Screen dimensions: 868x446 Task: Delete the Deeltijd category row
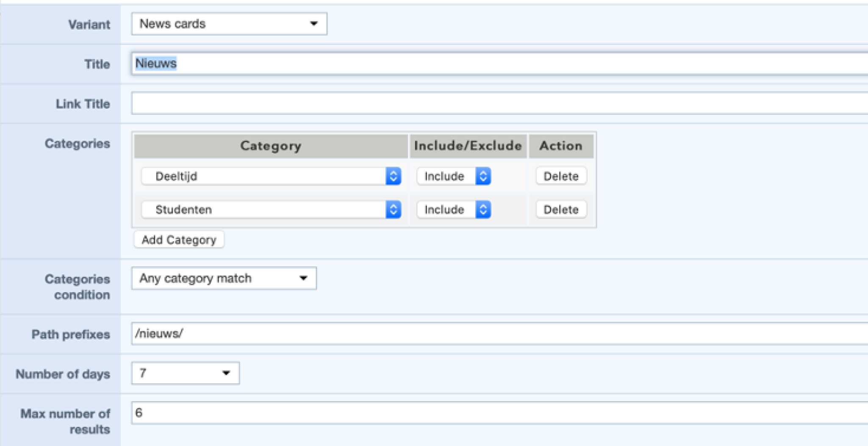pyautogui.click(x=561, y=176)
